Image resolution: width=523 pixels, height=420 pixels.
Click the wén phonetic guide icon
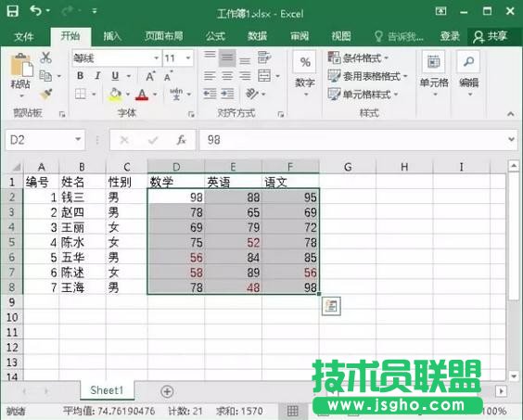pyautogui.click(x=176, y=94)
